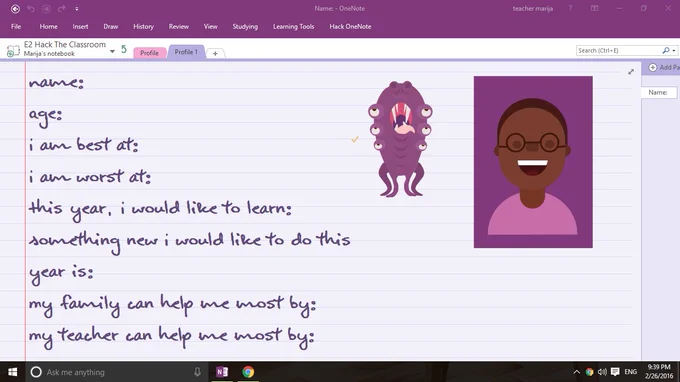Expand the page to full view with the arrow icon
Image resolution: width=680 pixels, height=382 pixels.
coord(631,72)
